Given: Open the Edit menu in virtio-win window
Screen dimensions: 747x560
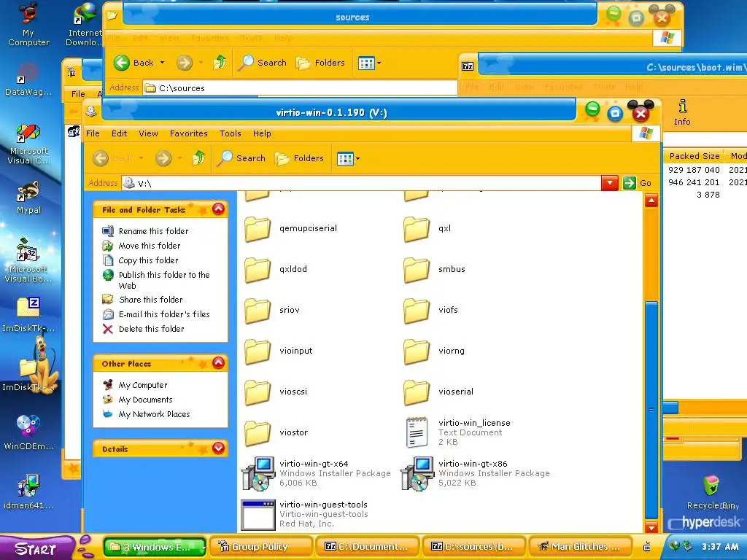Looking at the screenshot, I should pos(119,133).
